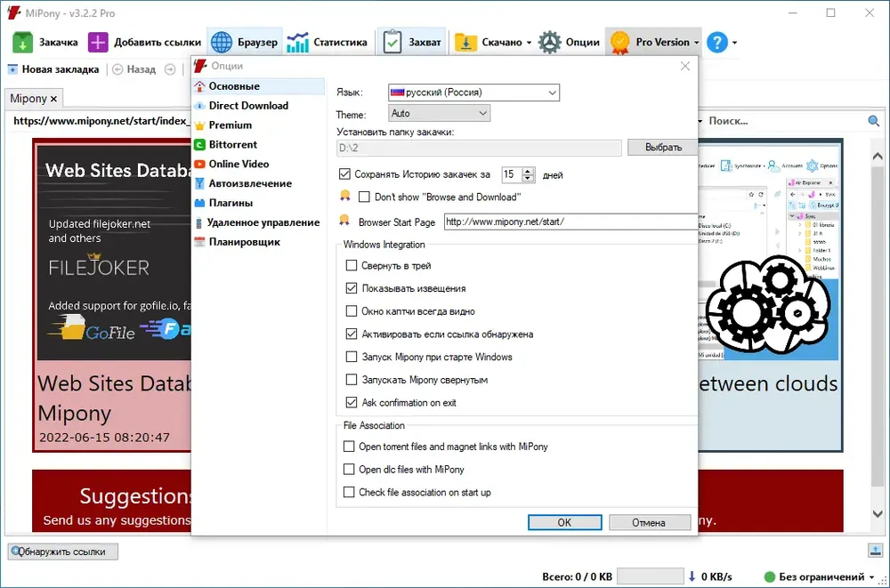Click the Добавить ссылки plus icon
This screenshot has width=890, height=588.
pos(98,43)
